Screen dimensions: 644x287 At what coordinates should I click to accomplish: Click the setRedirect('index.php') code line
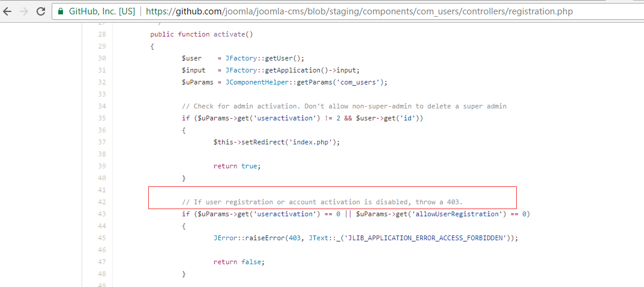[277, 142]
